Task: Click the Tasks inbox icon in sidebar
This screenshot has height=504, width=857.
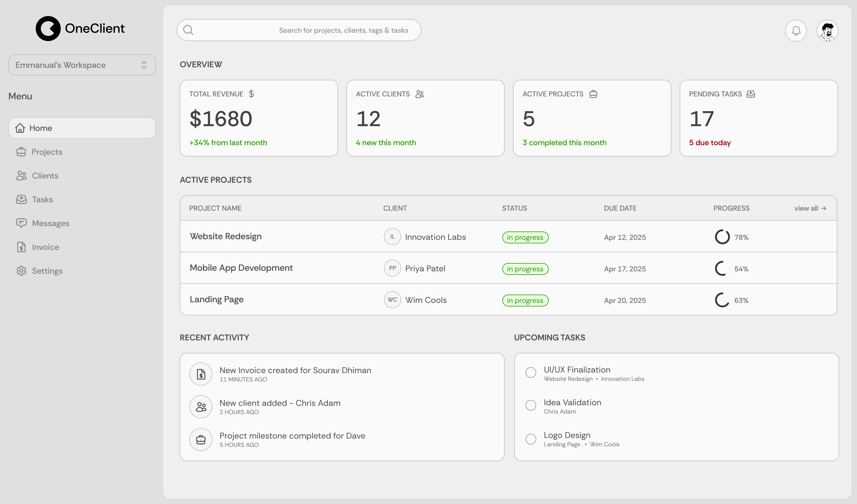Action: [21, 199]
